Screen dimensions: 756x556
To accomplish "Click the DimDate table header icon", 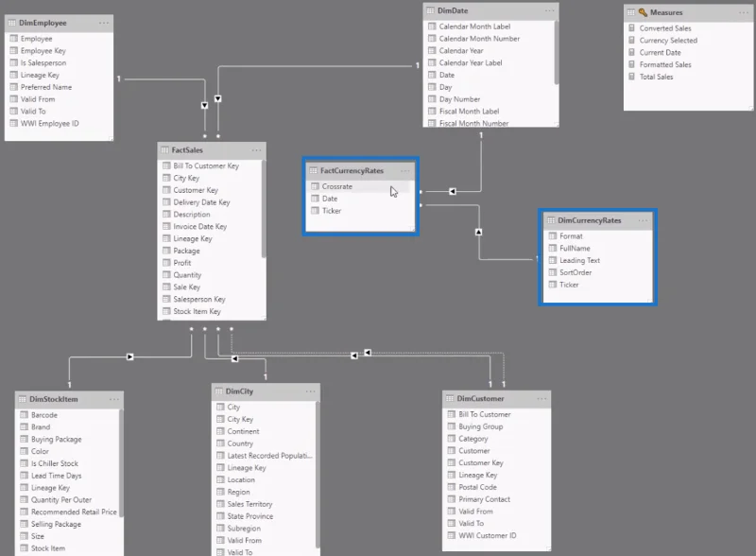I will [x=430, y=10].
